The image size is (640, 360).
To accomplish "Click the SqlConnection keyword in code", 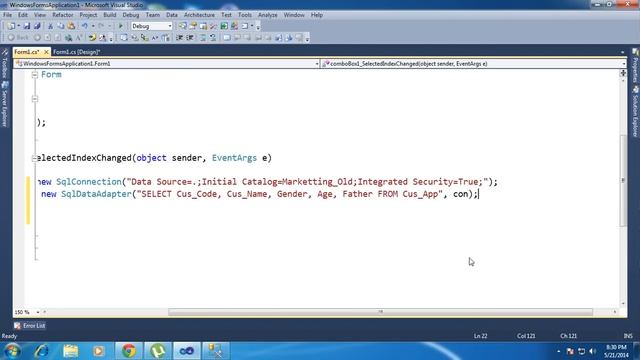I will click(89, 182).
